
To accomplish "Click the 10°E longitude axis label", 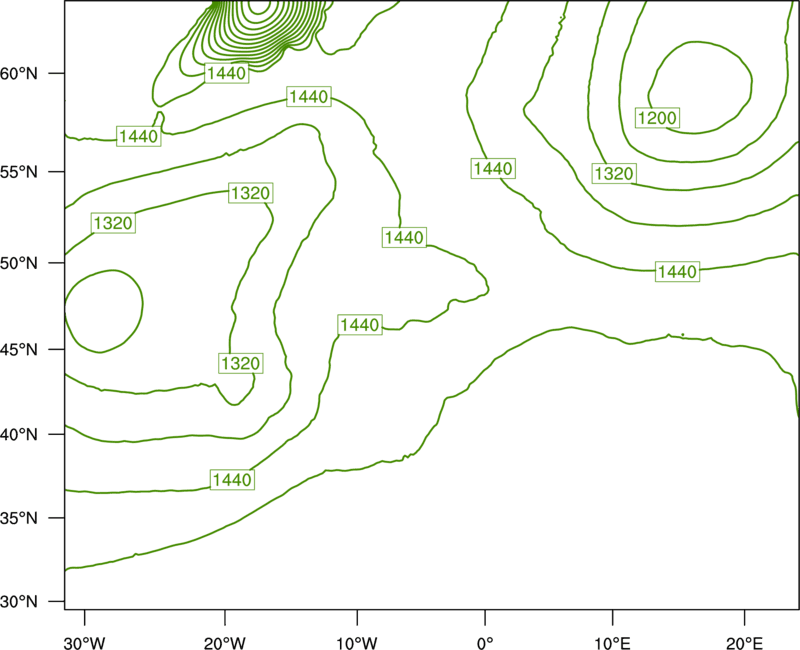I will [x=612, y=643].
